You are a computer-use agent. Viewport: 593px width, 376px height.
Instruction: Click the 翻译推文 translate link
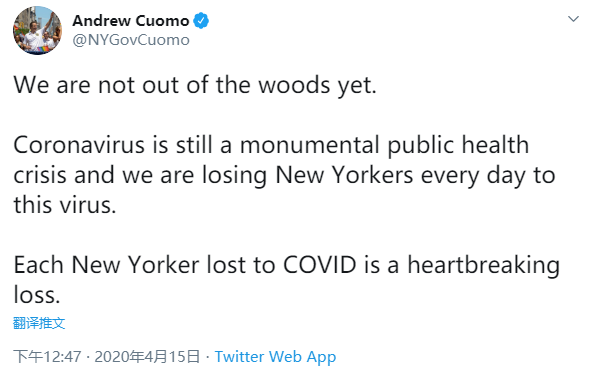(39, 323)
